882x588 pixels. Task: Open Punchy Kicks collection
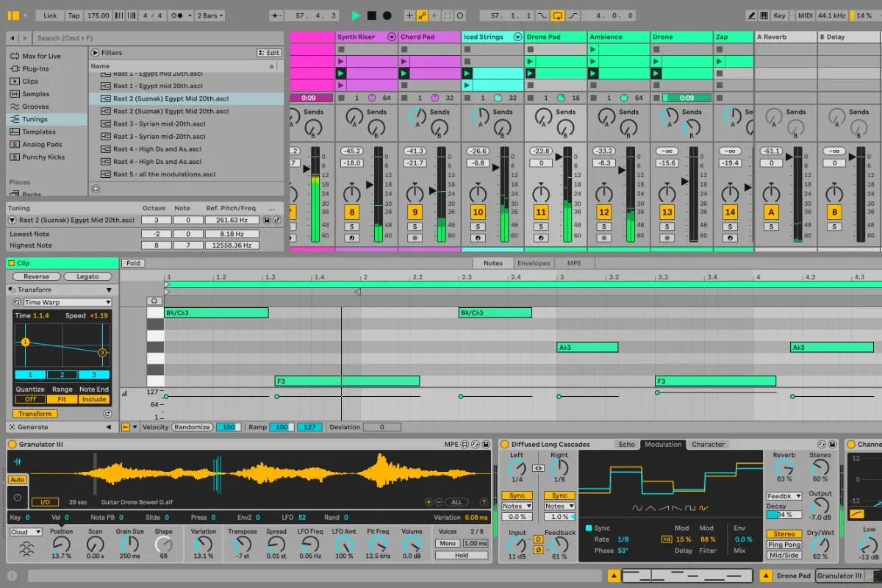click(43, 157)
